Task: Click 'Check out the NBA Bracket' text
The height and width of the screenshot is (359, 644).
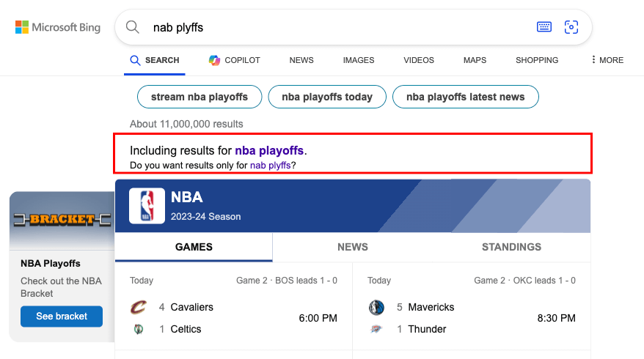Action: tap(61, 287)
